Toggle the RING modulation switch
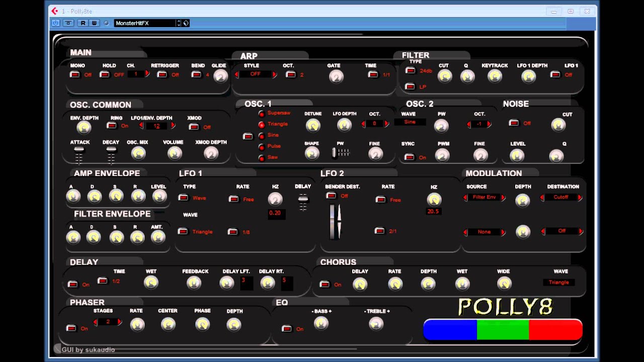The width and height of the screenshot is (644, 362). point(112,126)
